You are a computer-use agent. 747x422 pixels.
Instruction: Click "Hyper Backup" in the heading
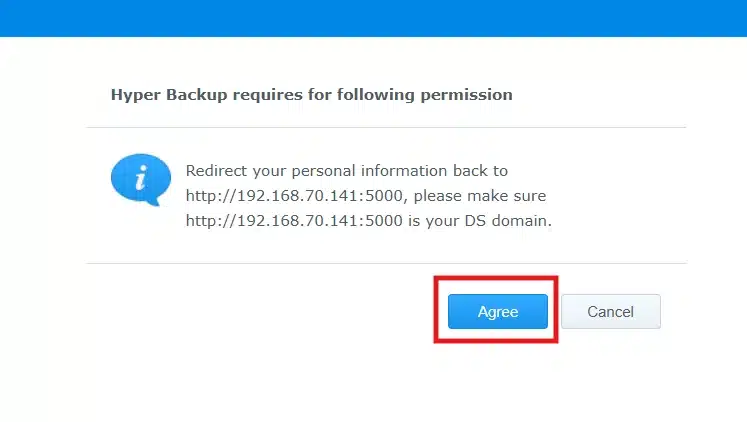(x=159, y=95)
